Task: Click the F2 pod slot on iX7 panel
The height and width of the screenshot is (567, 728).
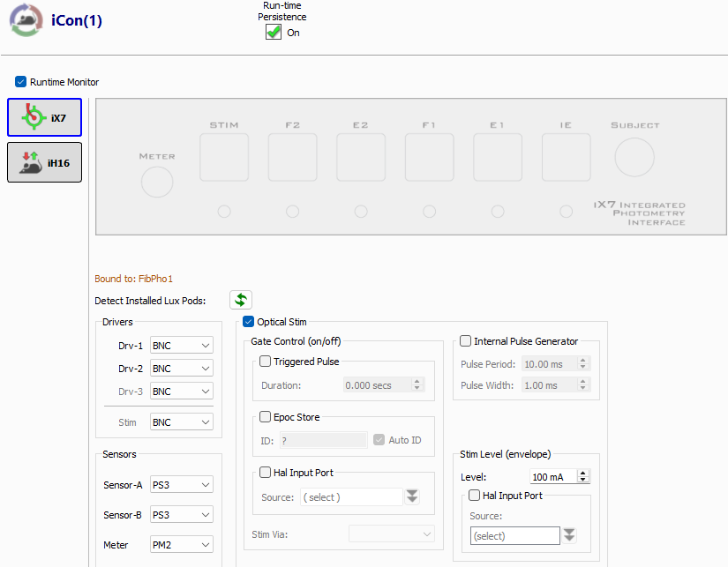Action: click(x=292, y=157)
